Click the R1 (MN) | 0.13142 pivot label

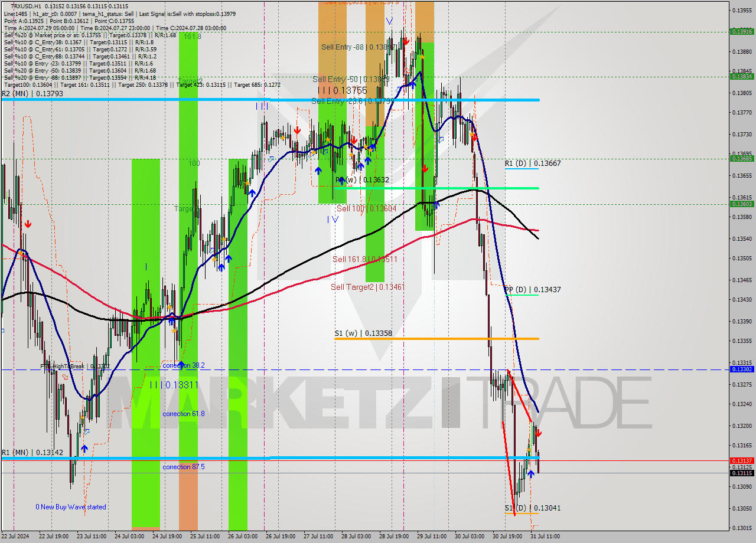coord(32,452)
